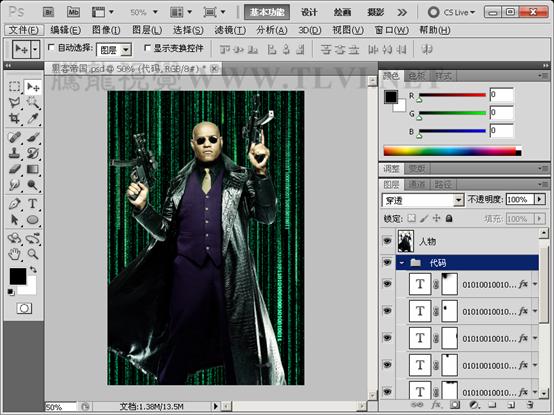
Task: Click the foreground color swatch in toolbox
Action: click(x=17, y=276)
